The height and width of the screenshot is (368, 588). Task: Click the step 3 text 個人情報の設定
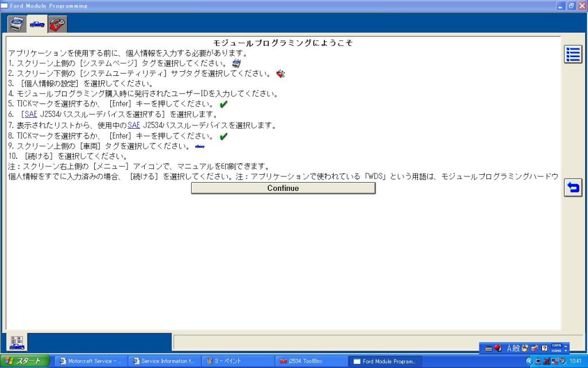[51, 83]
